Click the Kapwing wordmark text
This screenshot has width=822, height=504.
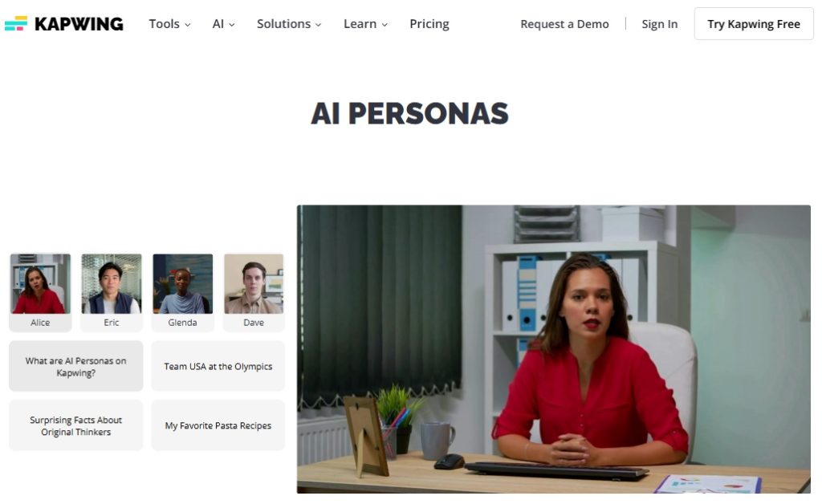79,24
